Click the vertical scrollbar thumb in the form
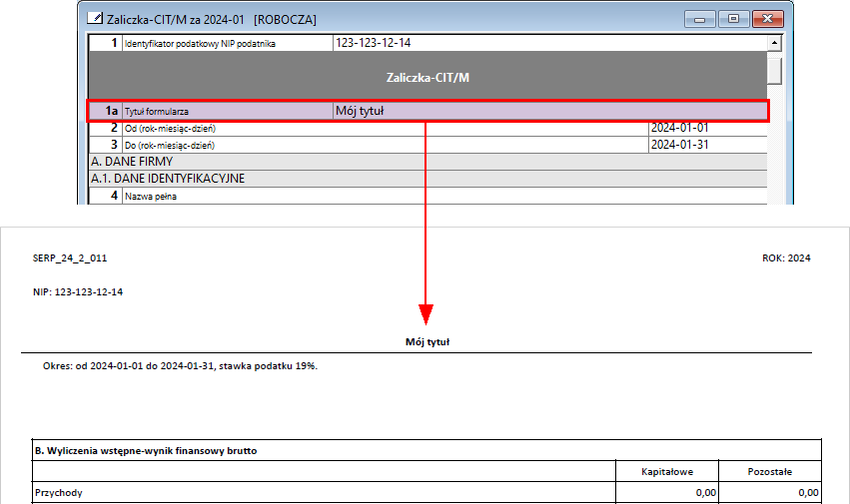The width and height of the screenshot is (850, 504). [x=774, y=70]
